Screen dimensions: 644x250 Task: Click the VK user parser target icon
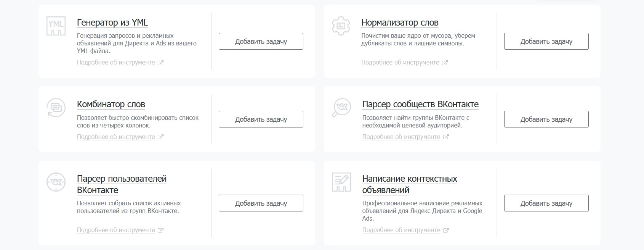pyautogui.click(x=56, y=182)
